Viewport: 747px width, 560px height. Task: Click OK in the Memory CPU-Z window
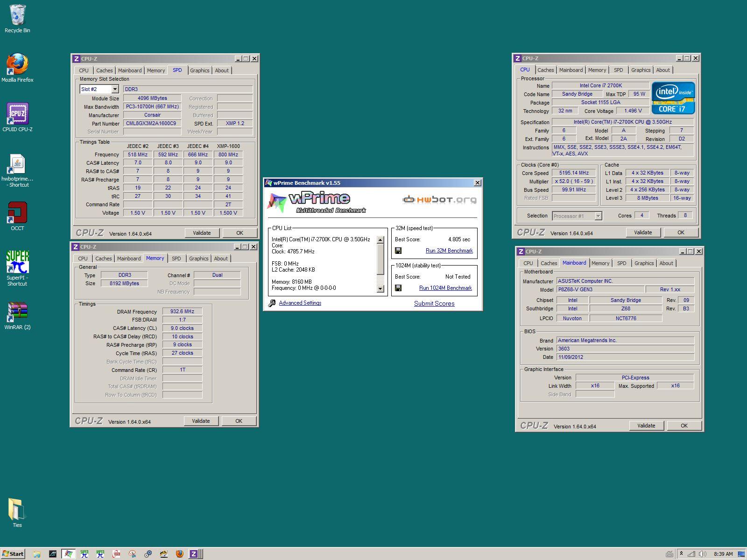[x=239, y=421]
